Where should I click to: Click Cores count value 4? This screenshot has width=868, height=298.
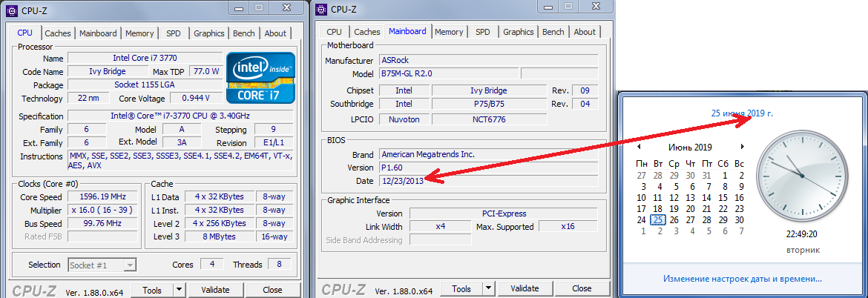click(x=212, y=265)
